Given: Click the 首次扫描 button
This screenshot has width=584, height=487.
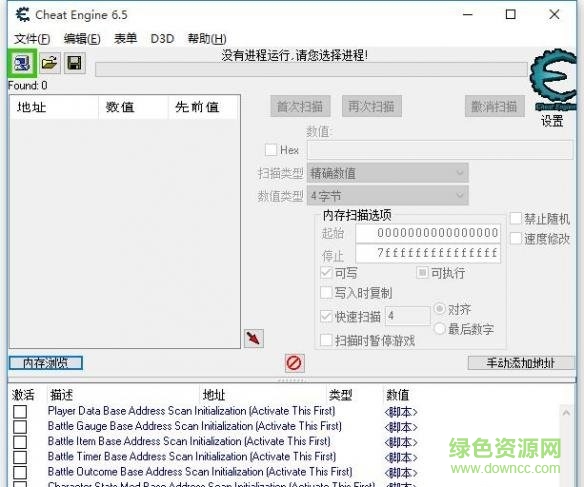Looking at the screenshot, I should (300, 106).
